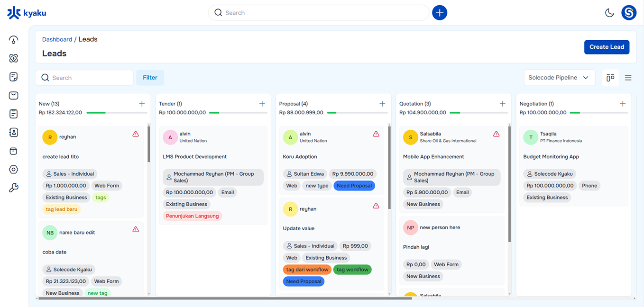Open Budget Monitoring App lead card
Image resolution: width=644 pixels, height=307 pixels.
point(574,166)
